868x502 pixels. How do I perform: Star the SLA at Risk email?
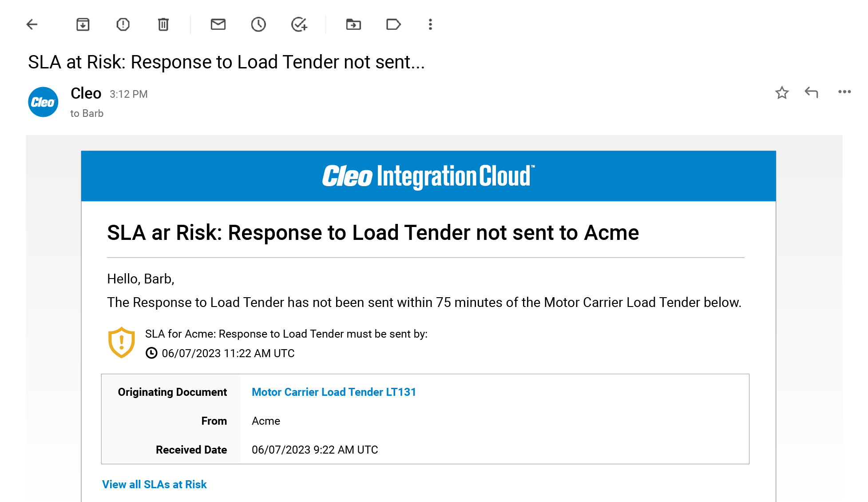[782, 93]
